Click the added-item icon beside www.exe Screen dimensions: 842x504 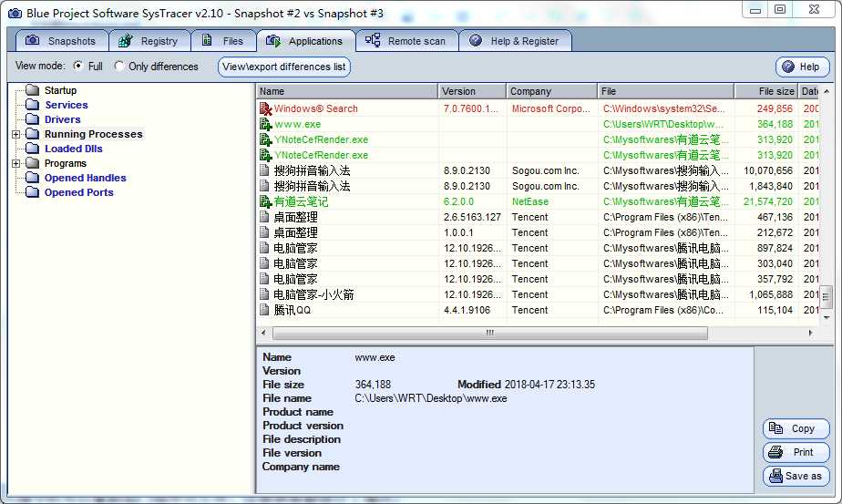pos(265,124)
